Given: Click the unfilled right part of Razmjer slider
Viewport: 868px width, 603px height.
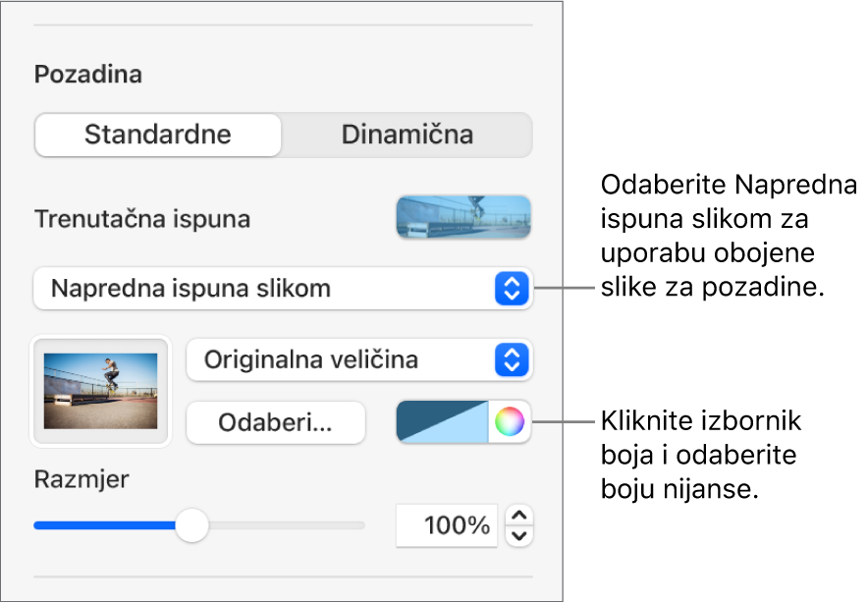Looking at the screenshot, I should [x=285, y=525].
